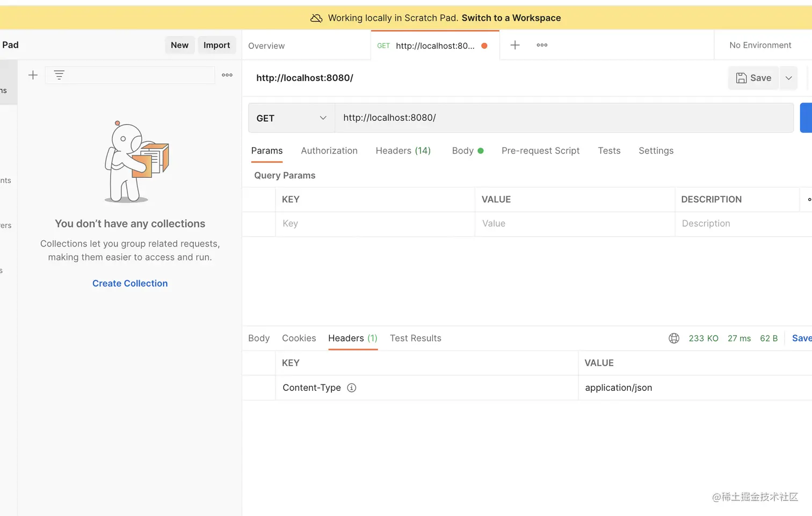
Task: Click the Import button
Action: click(x=216, y=45)
